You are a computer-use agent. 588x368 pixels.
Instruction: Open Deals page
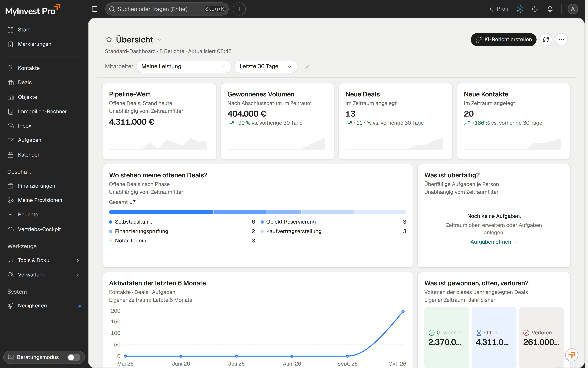[44, 82]
